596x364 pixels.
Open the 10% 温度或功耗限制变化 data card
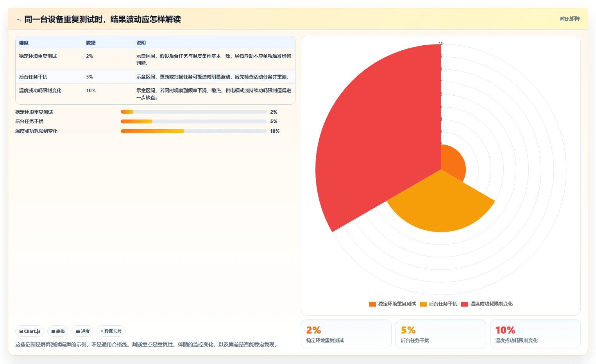click(535, 334)
